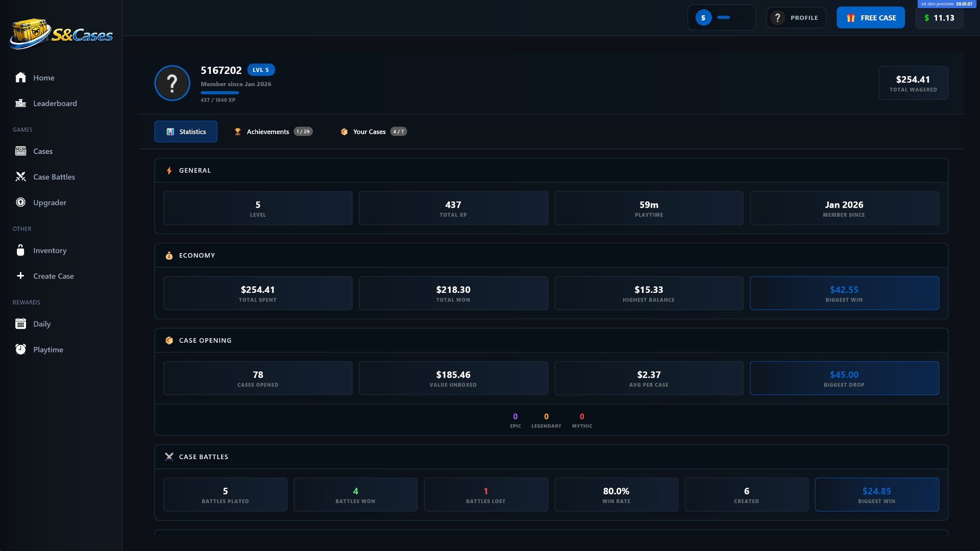The image size is (980, 551).
Task: Click the Biggest Drop $45.00 card
Action: [x=844, y=378]
